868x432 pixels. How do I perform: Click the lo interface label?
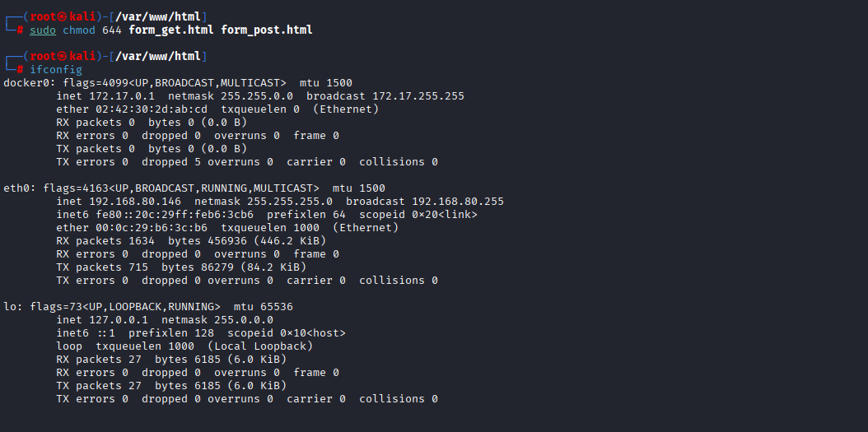[10, 307]
